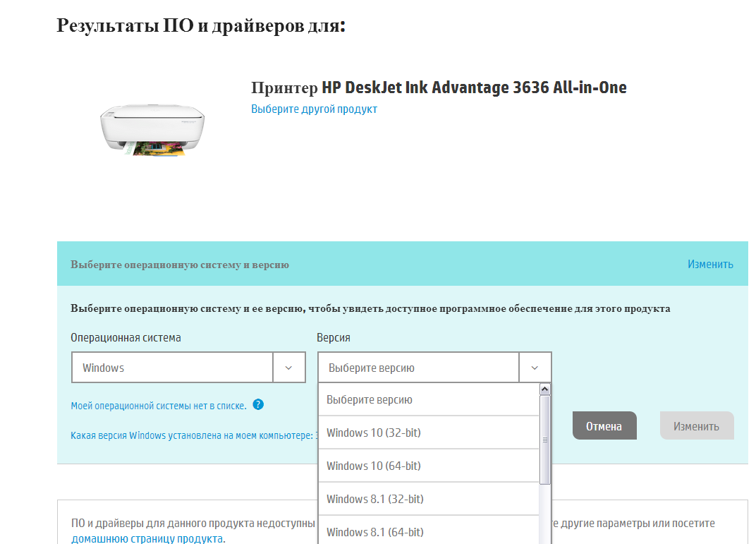Click the dropdown list scrollbar thumb
Viewport: 756px width, 544px height.
545,440
